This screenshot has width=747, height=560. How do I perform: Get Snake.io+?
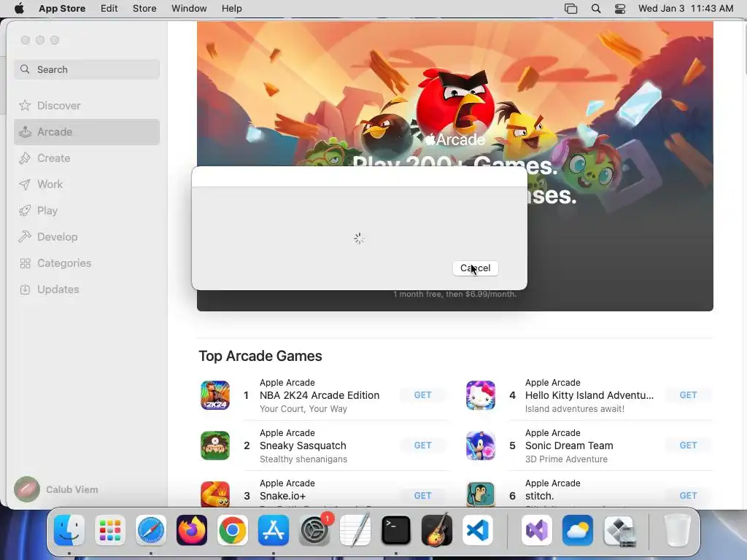[x=422, y=496]
